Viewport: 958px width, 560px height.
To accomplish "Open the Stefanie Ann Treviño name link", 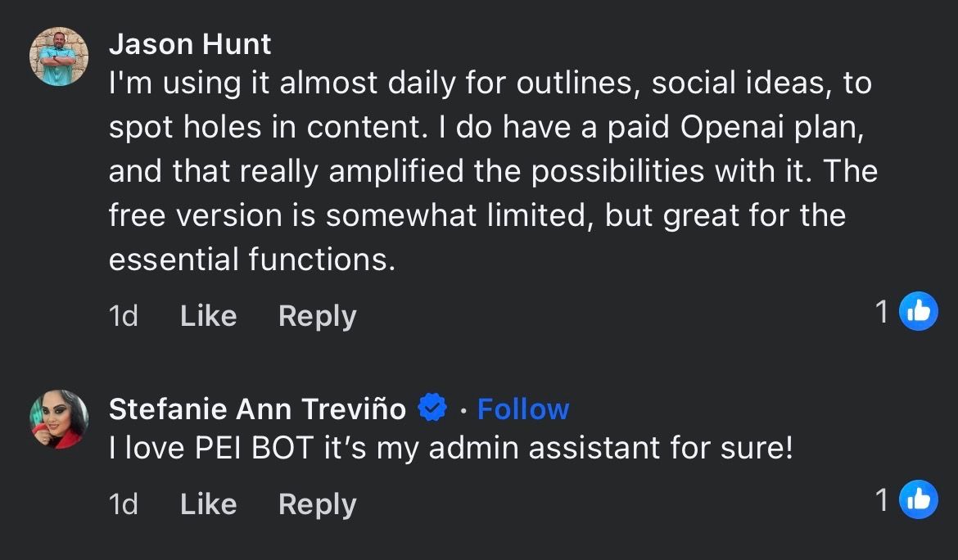I will click(x=257, y=409).
